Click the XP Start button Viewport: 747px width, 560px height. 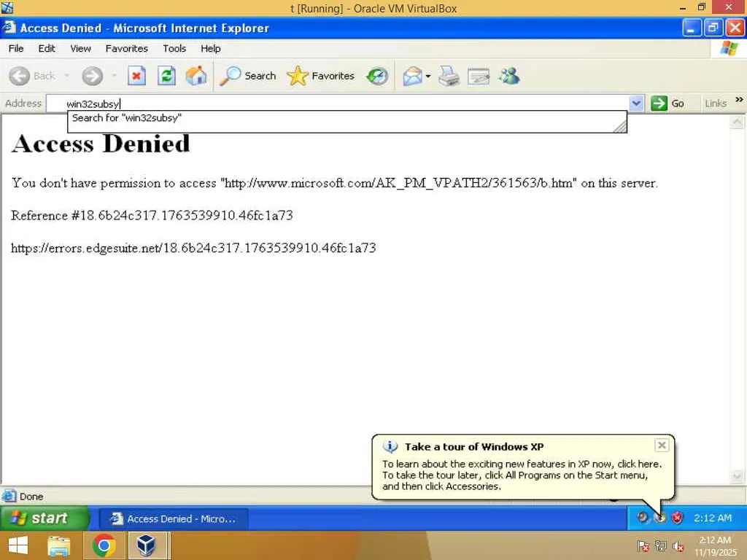pos(44,518)
